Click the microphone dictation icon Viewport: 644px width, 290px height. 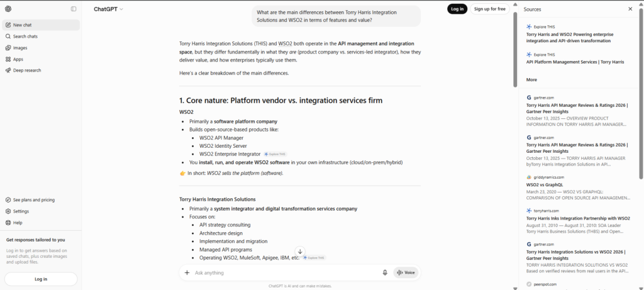point(385,273)
